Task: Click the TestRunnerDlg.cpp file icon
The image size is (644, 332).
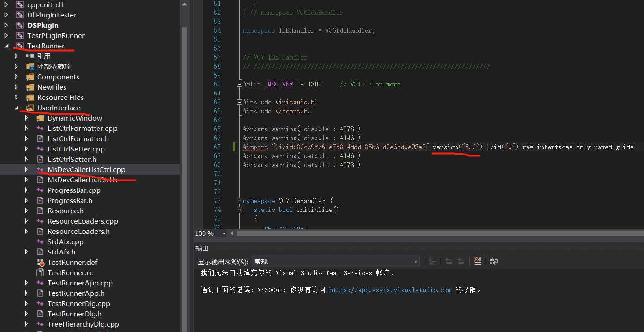Action: coord(40,303)
